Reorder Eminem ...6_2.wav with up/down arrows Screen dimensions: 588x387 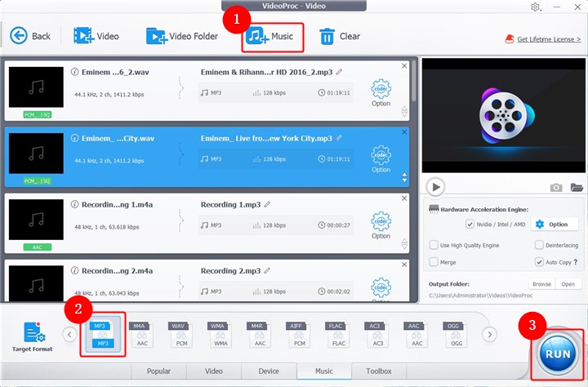404,111
